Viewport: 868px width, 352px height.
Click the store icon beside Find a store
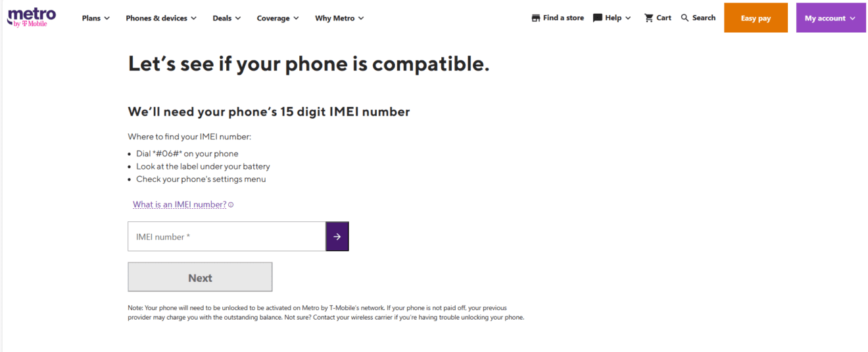tap(536, 18)
